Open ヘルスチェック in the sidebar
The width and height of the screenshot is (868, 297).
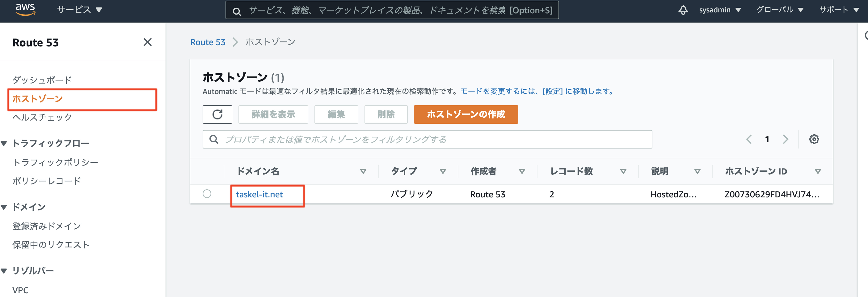pyautogui.click(x=42, y=117)
